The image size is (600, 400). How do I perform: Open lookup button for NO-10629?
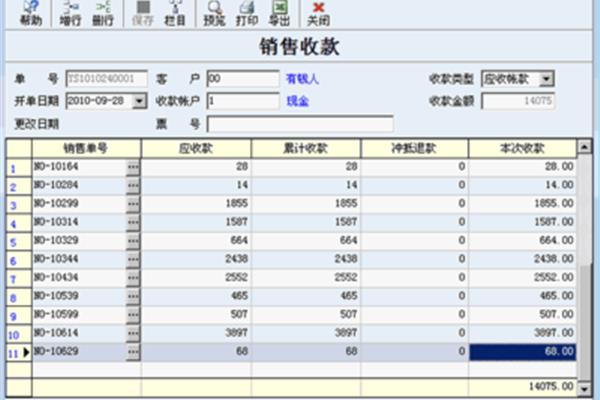133,351
